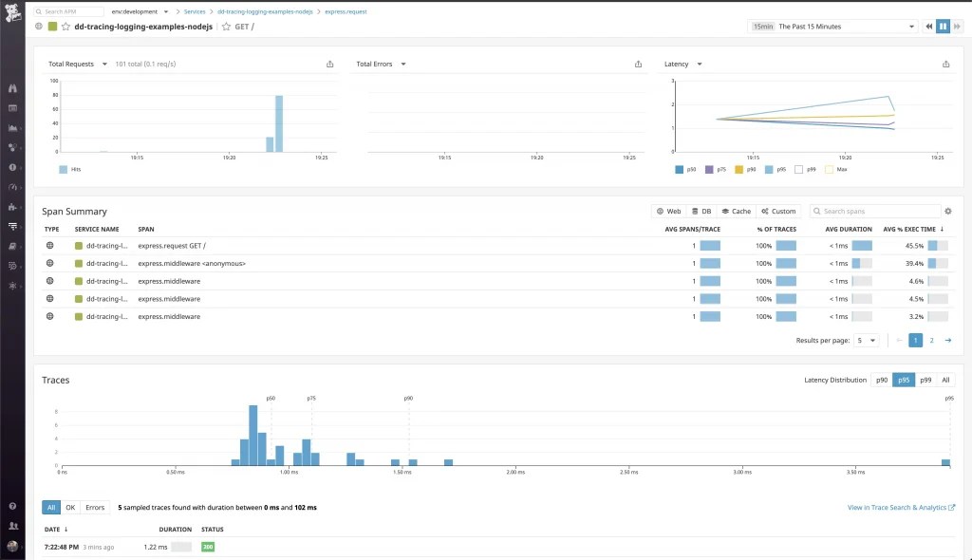Export the Latency chart
The image size is (972, 560).
pos(945,64)
